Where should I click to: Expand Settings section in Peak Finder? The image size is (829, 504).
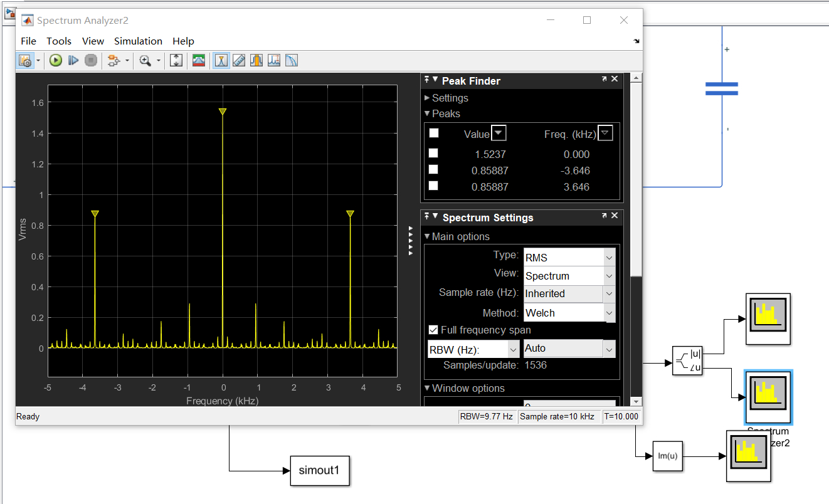428,98
